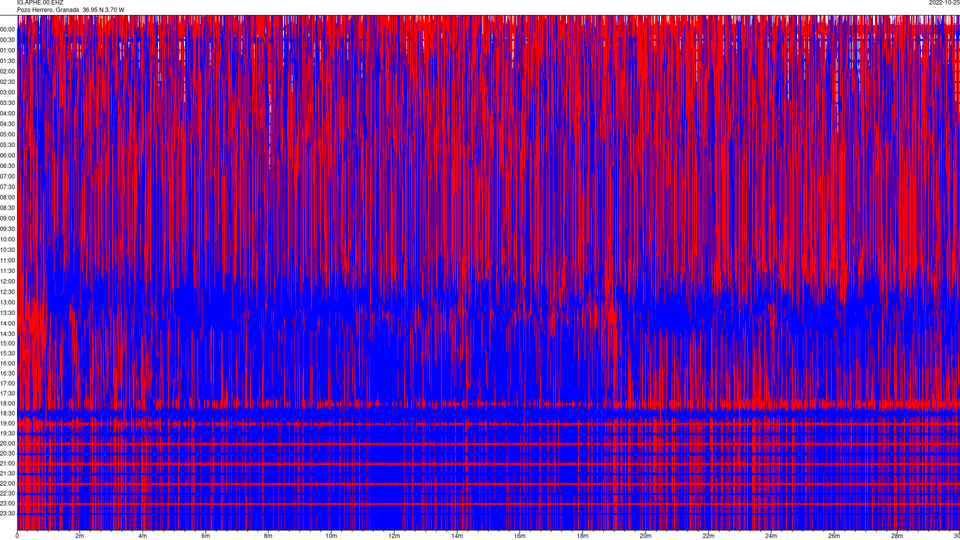Choose the 11:30 time row label

pos(7,271)
